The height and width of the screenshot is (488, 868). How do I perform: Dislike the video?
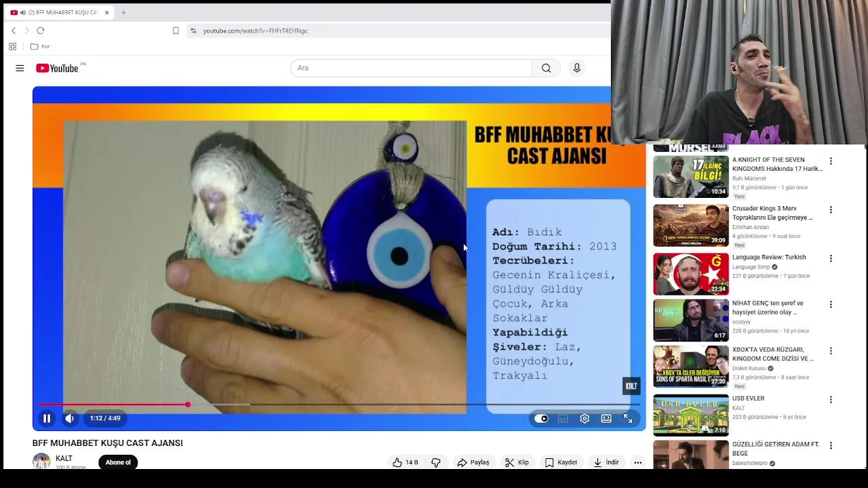pyautogui.click(x=436, y=462)
